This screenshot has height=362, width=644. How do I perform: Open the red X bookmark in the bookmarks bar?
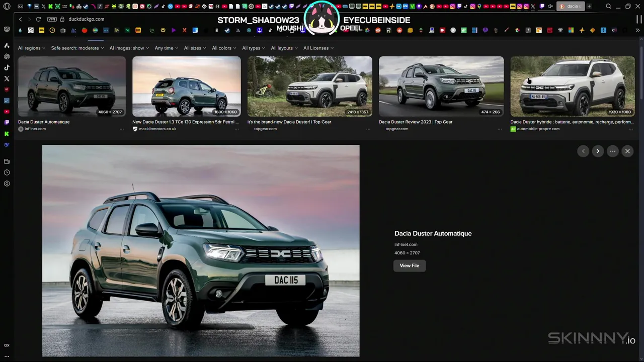point(184,30)
